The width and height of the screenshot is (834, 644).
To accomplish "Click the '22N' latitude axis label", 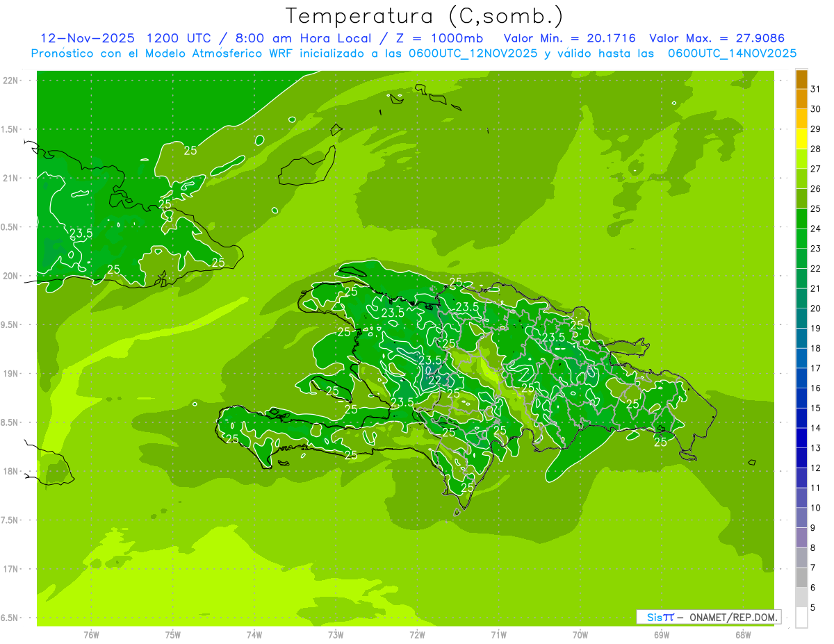I will 10,81.
